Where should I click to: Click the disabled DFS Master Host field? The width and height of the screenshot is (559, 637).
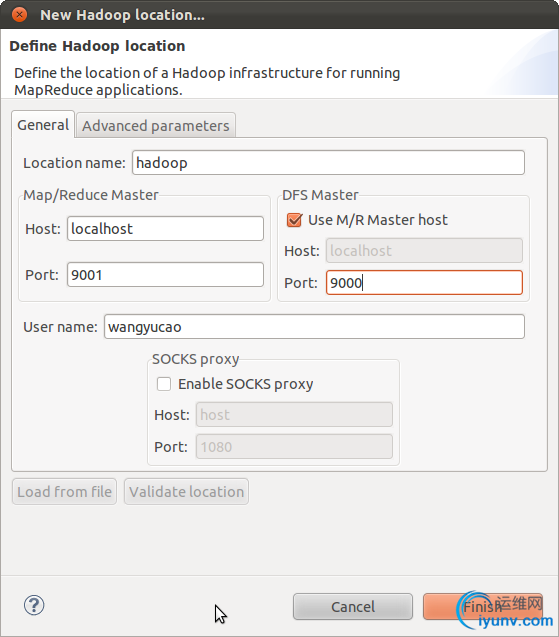tap(424, 251)
